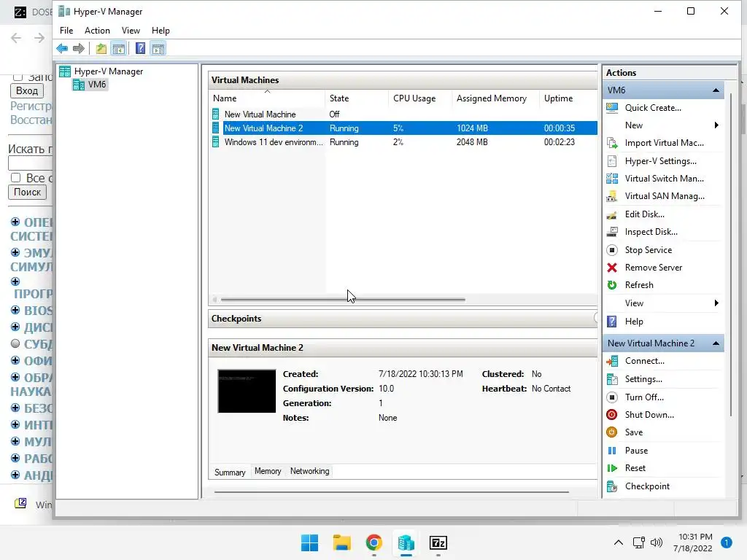
Task: Connect to New Virtual Machine 2
Action: coord(644,361)
